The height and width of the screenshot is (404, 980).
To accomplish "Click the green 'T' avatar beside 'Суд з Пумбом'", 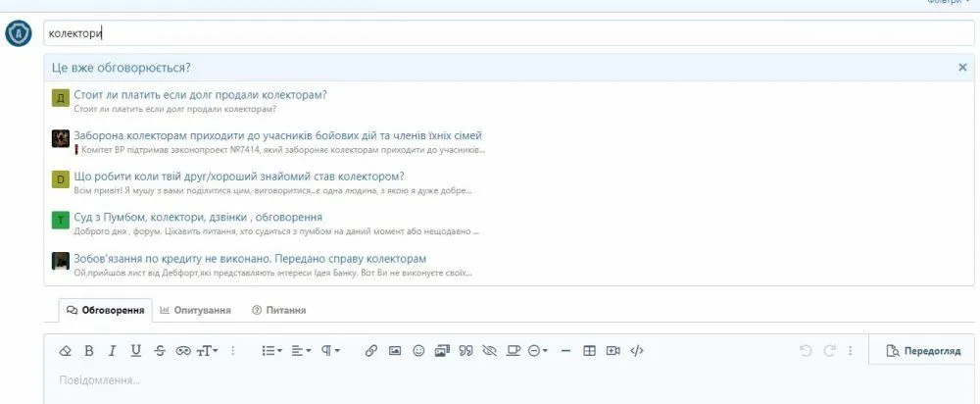I will (61, 220).
